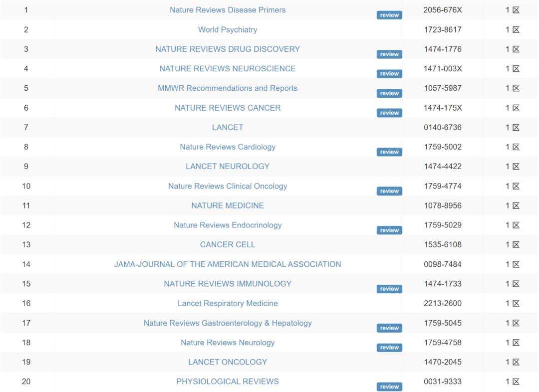Image resolution: width=539 pixels, height=392 pixels.
Task: Click zone icon in Nature Reviews Neurology row
Action: pyautogui.click(x=516, y=343)
